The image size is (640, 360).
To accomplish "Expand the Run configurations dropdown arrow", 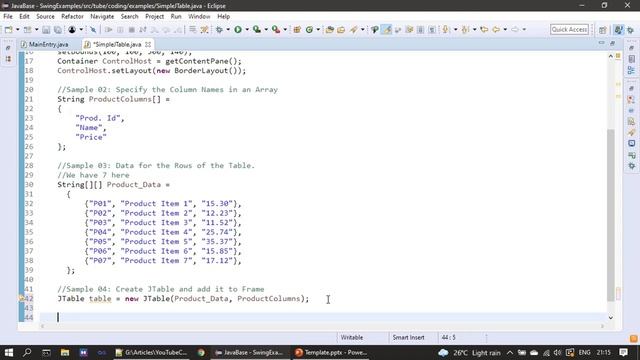I will coord(247,29).
